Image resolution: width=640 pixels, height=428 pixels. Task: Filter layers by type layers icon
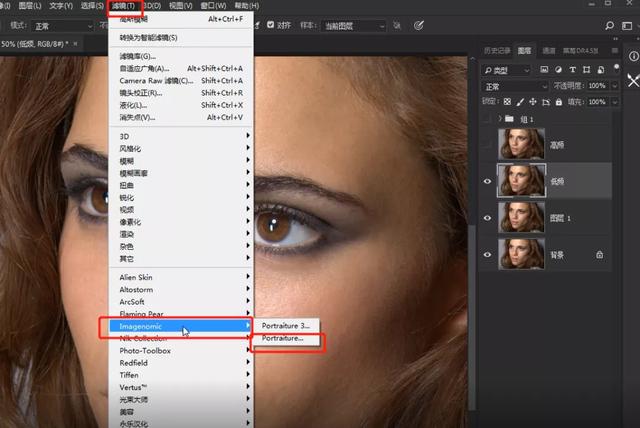(x=572, y=69)
